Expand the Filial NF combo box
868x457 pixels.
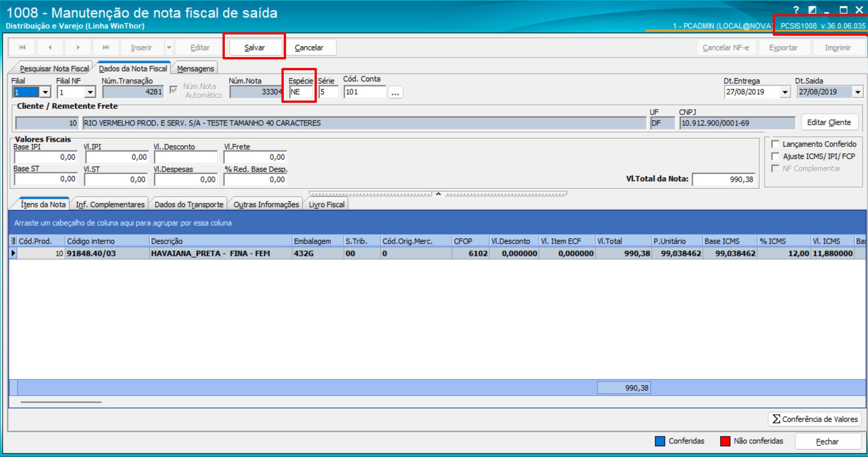coord(90,92)
